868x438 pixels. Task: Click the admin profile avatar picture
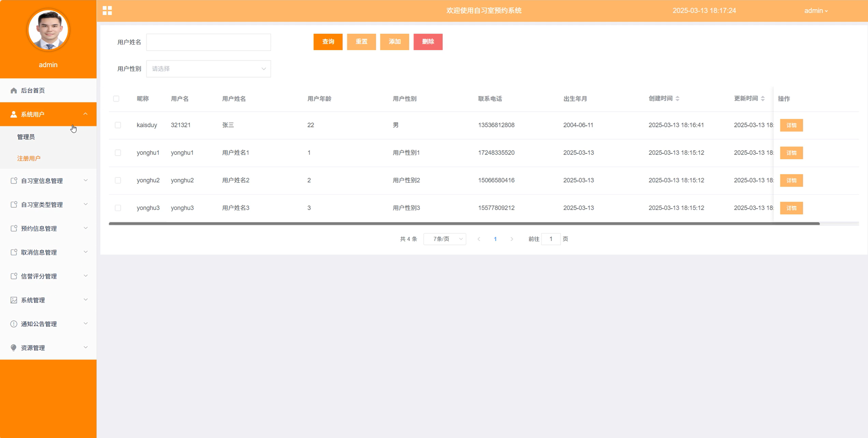pos(48,30)
